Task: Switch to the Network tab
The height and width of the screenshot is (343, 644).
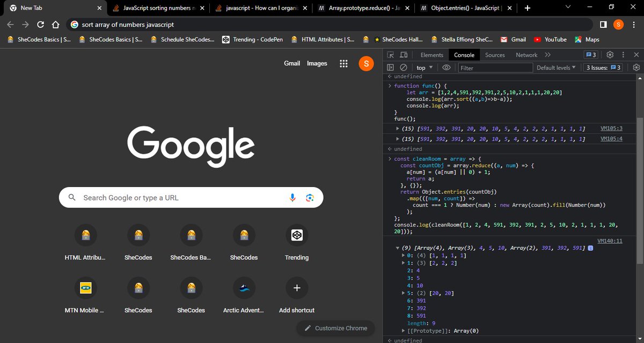Action: pyautogui.click(x=526, y=55)
